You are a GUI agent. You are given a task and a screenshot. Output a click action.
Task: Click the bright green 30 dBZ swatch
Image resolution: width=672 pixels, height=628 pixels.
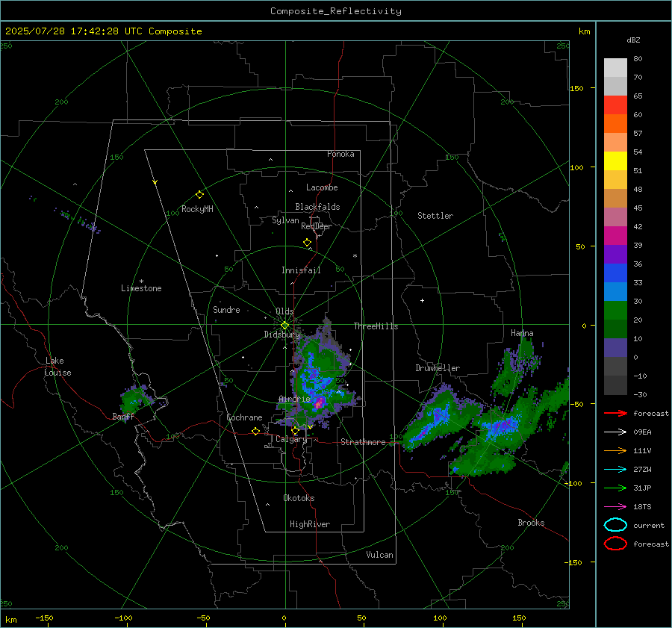[615, 310]
